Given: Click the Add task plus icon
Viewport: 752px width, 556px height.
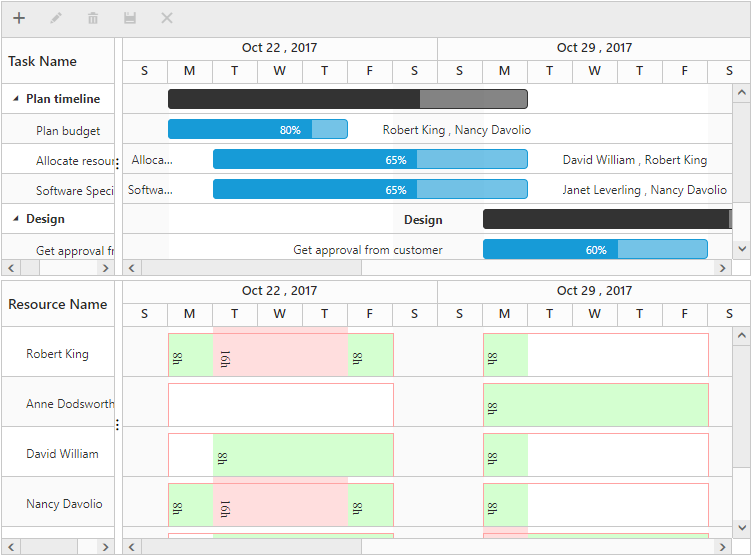Looking at the screenshot, I should 19,18.
